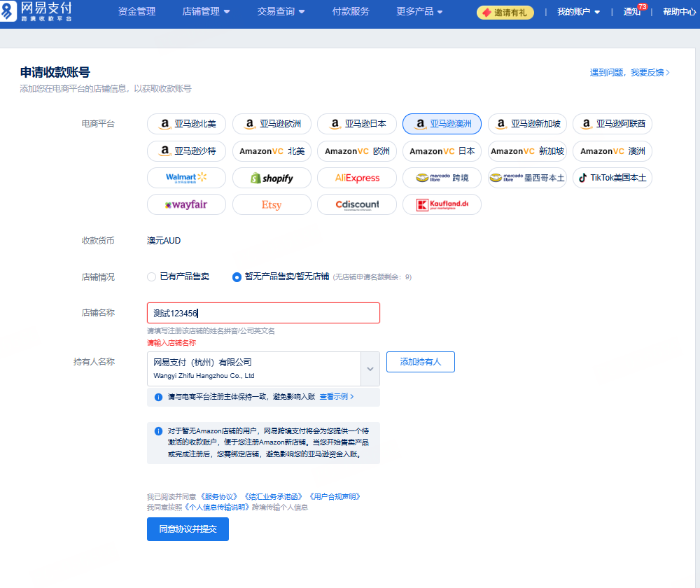Image resolution: width=700 pixels, height=588 pixels.
Task: Select TikTok美国本土 platform
Action: click(x=612, y=178)
